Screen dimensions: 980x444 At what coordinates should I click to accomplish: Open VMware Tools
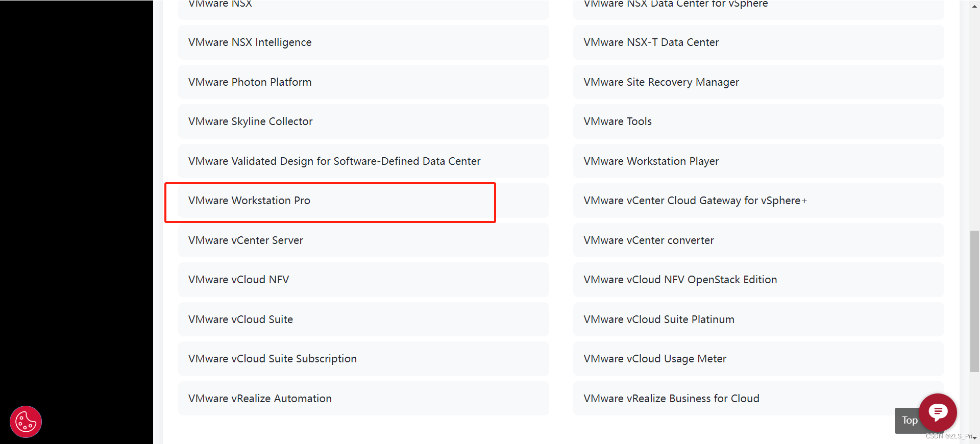click(x=758, y=121)
